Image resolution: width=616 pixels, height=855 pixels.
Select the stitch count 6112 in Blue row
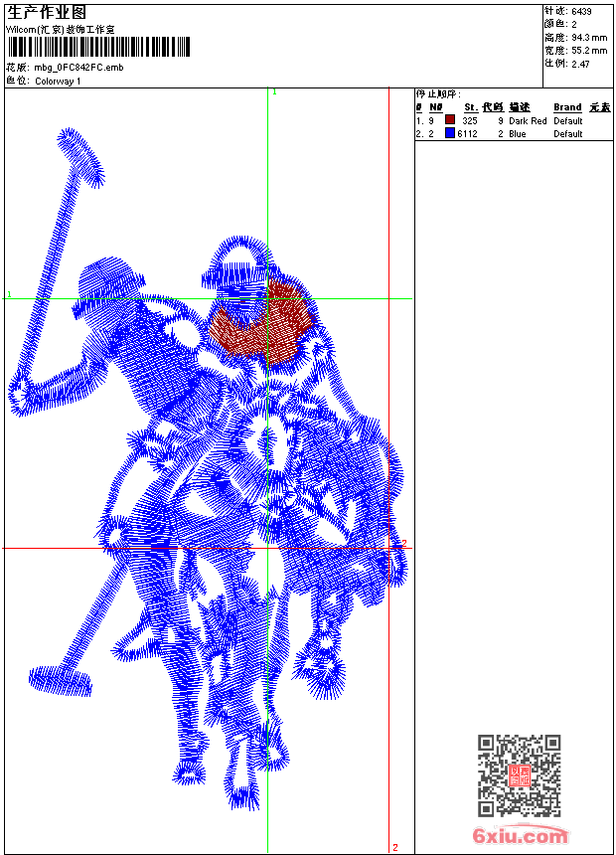[467, 133]
